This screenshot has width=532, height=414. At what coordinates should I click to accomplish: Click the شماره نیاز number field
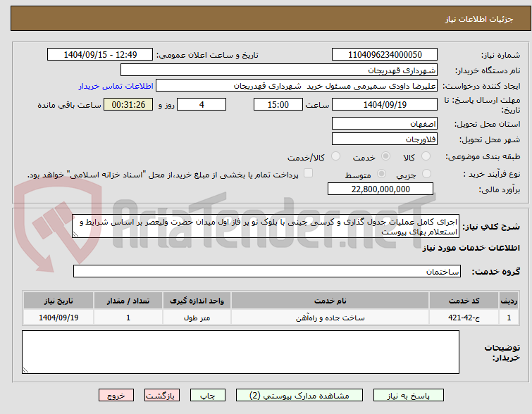click(385, 55)
